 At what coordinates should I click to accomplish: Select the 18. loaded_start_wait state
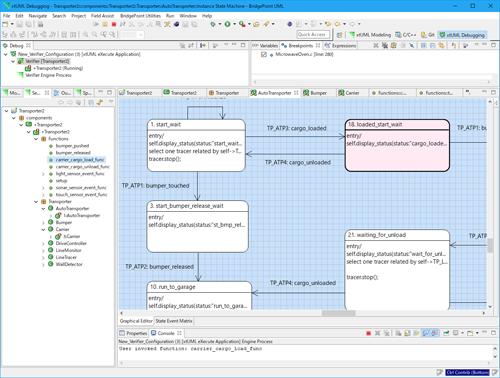click(x=397, y=145)
